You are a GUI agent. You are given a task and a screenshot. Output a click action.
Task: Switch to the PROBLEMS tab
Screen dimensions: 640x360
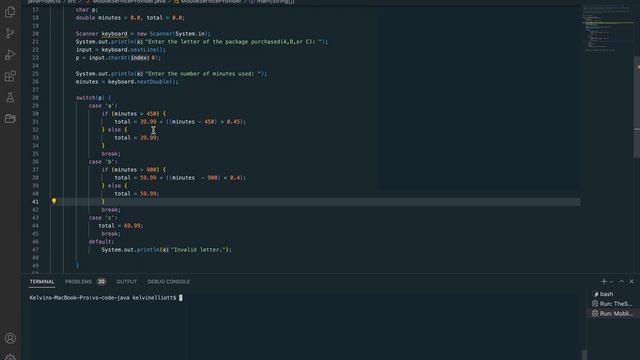point(78,282)
